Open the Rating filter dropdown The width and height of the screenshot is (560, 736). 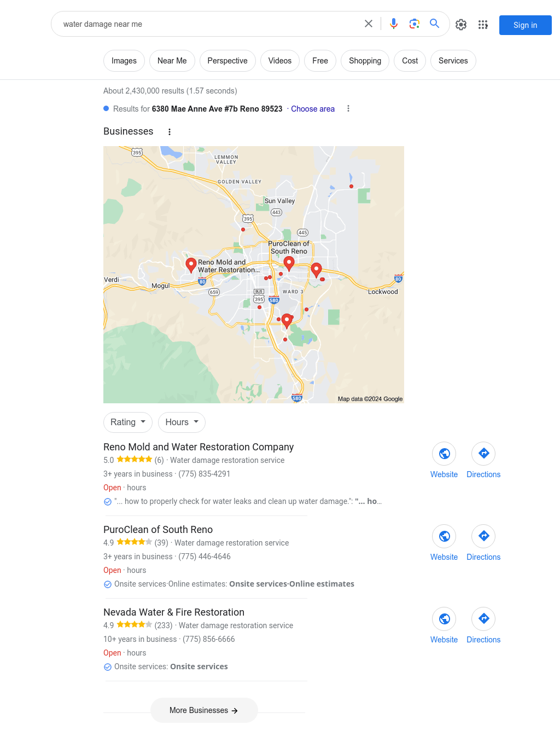tap(128, 422)
